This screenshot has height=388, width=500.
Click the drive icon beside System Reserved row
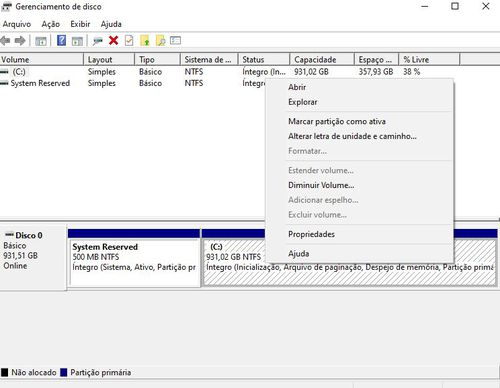click(x=4, y=83)
